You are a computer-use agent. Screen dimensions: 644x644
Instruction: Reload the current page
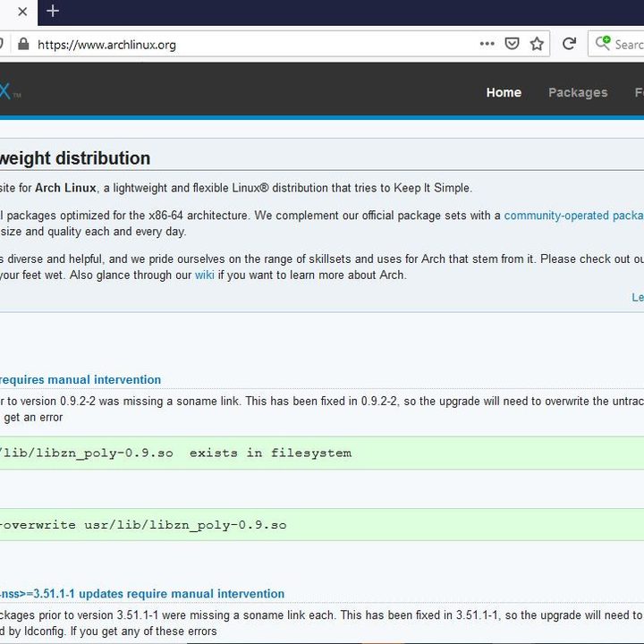(x=569, y=44)
